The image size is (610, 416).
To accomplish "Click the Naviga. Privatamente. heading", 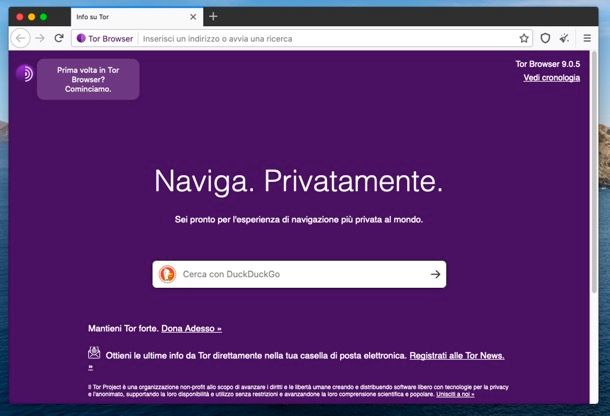I will (299, 181).
